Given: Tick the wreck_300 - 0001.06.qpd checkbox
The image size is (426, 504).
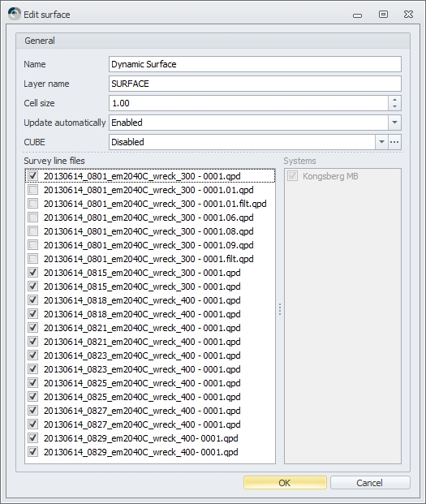Looking at the screenshot, I should pyautogui.click(x=32, y=218).
